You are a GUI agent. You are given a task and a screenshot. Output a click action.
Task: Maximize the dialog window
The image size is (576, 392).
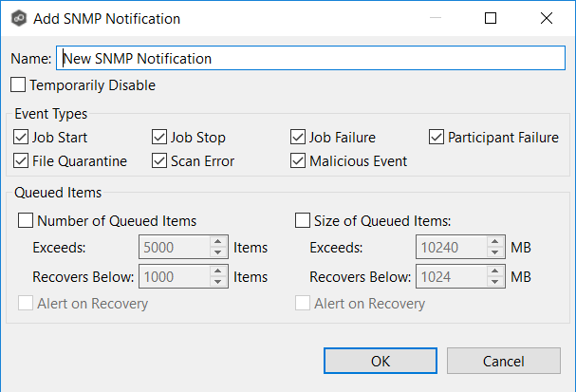click(491, 18)
